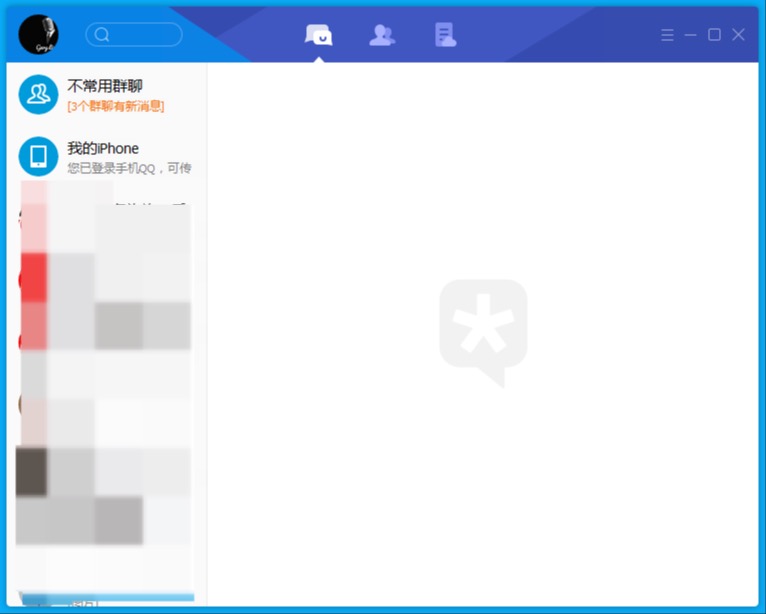This screenshot has height=614, width=766.
Task: Open the 我的iPhone conversation
Action: click(106, 156)
